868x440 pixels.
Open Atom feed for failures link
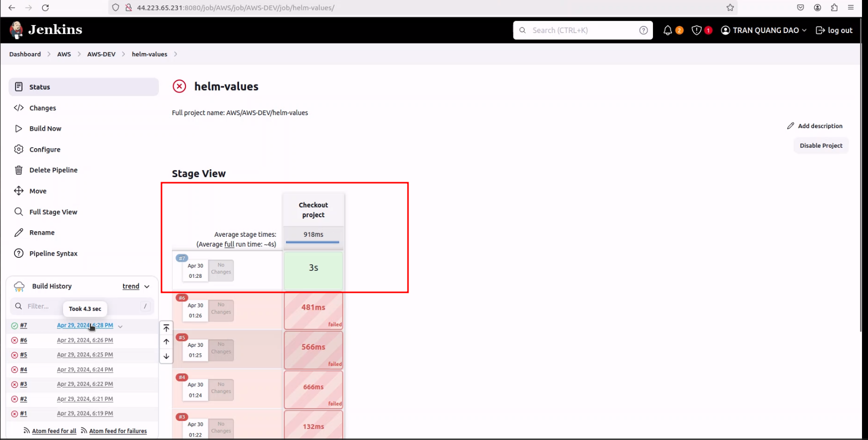(x=118, y=431)
